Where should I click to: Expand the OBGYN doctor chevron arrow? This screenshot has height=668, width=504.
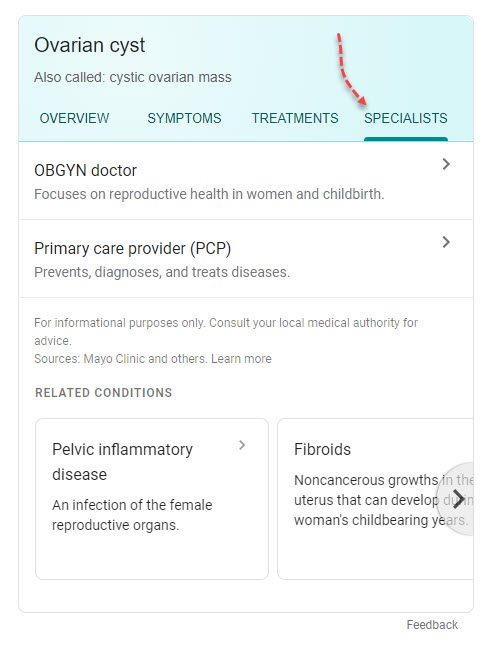(x=446, y=164)
